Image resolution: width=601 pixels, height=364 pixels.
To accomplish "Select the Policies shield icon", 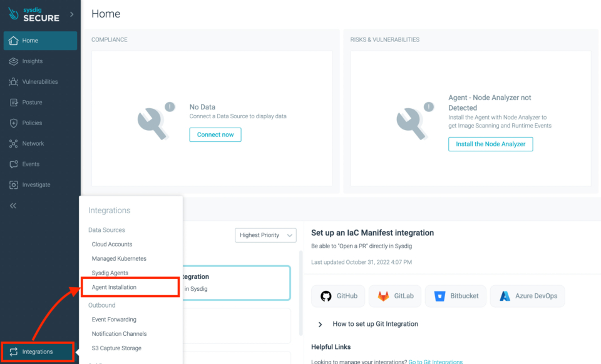I will [13, 123].
